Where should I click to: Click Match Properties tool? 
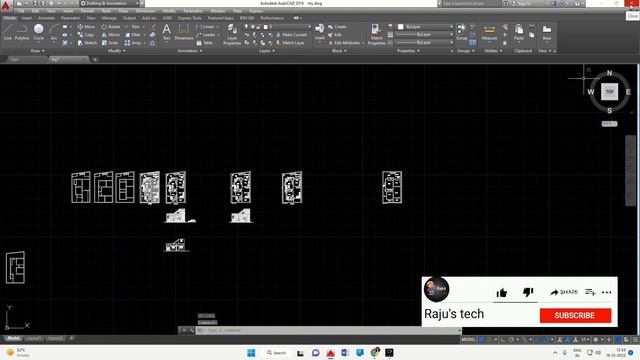tap(376, 34)
